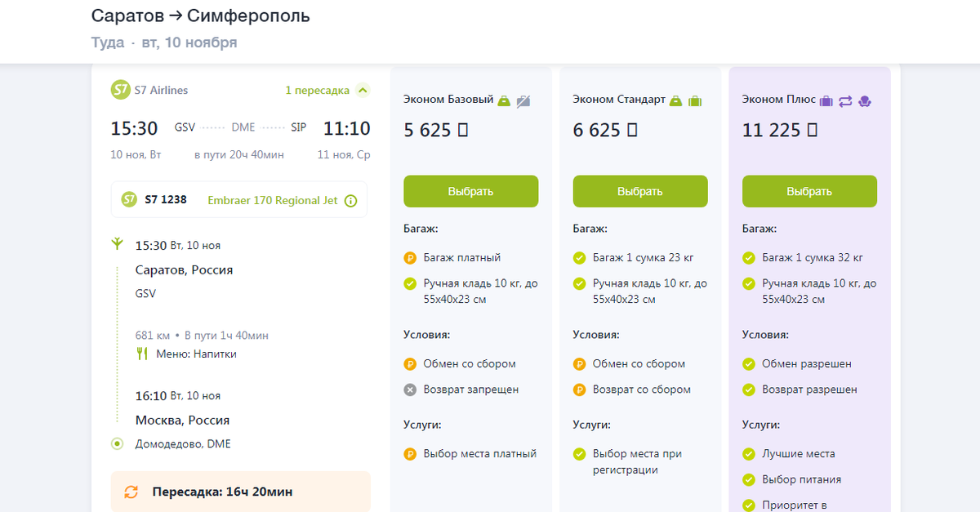Click the 1 пересадка label
This screenshot has width=980, height=512.
click(317, 91)
